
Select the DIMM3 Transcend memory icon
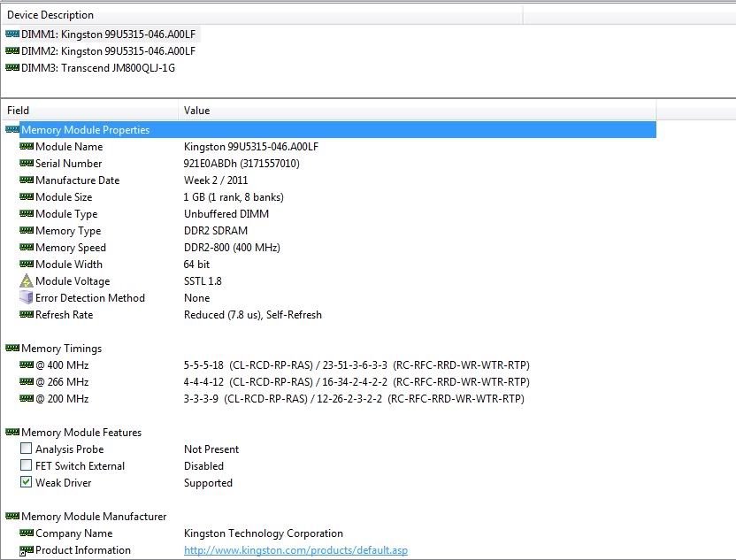(12, 67)
